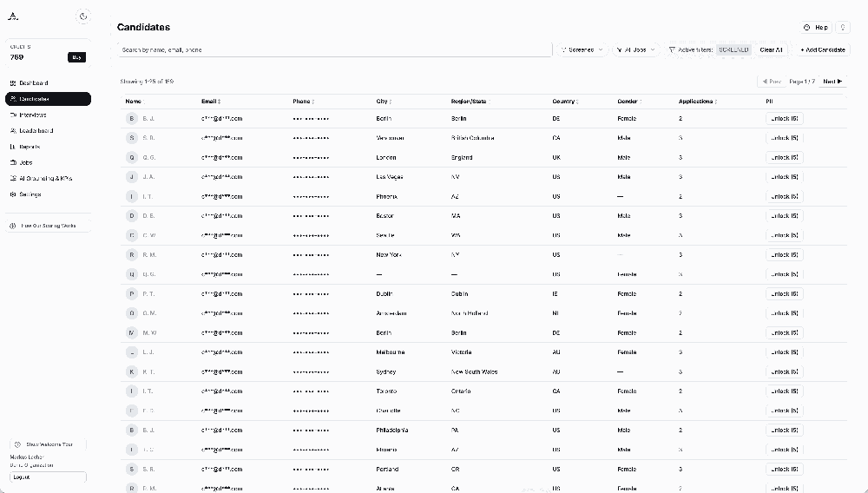This screenshot has width=868, height=493.
Task: Open the Help button
Action: coord(816,27)
